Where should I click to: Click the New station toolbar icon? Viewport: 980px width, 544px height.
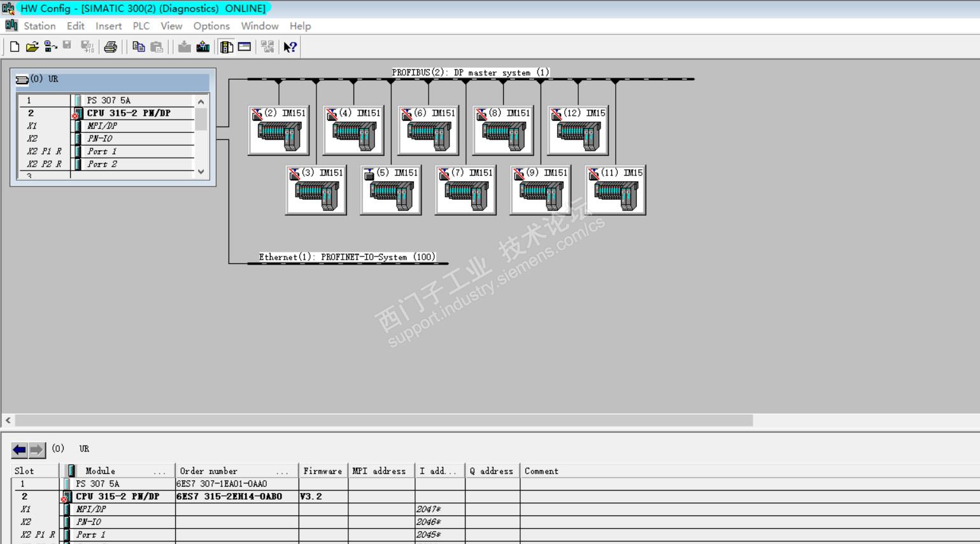click(x=15, y=46)
